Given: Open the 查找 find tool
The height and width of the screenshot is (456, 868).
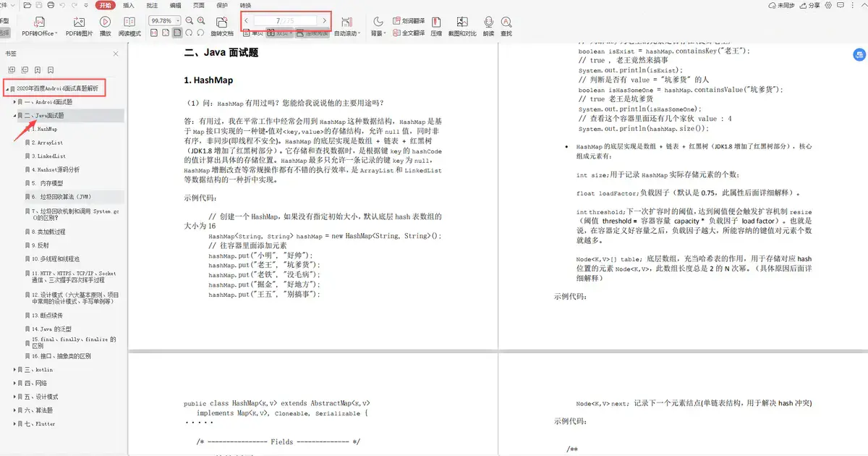Looking at the screenshot, I should [x=505, y=22].
